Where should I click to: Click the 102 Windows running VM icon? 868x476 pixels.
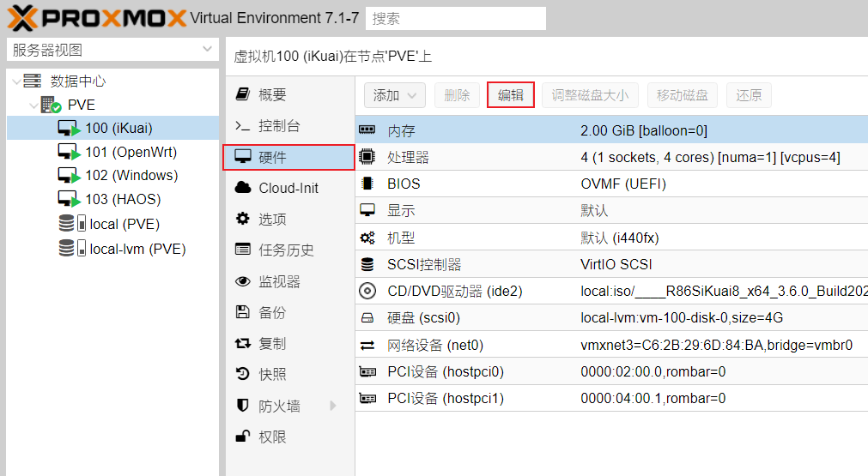click(x=70, y=175)
